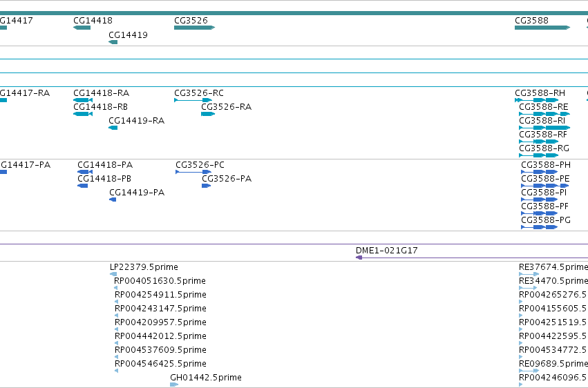The width and height of the screenshot is (588, 388).
Task: Click the DME1-021G17 clone feature
Action: [x=472, y=258]
